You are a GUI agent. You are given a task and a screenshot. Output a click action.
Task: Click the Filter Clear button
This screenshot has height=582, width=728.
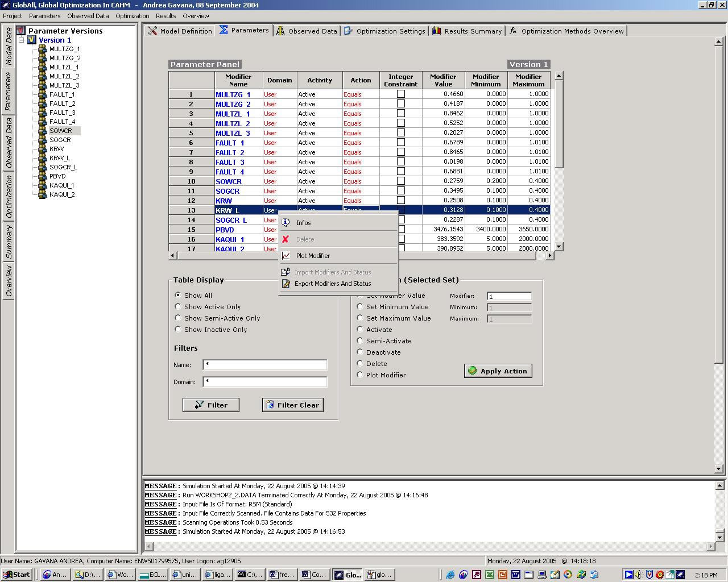[x=292, y=405]
